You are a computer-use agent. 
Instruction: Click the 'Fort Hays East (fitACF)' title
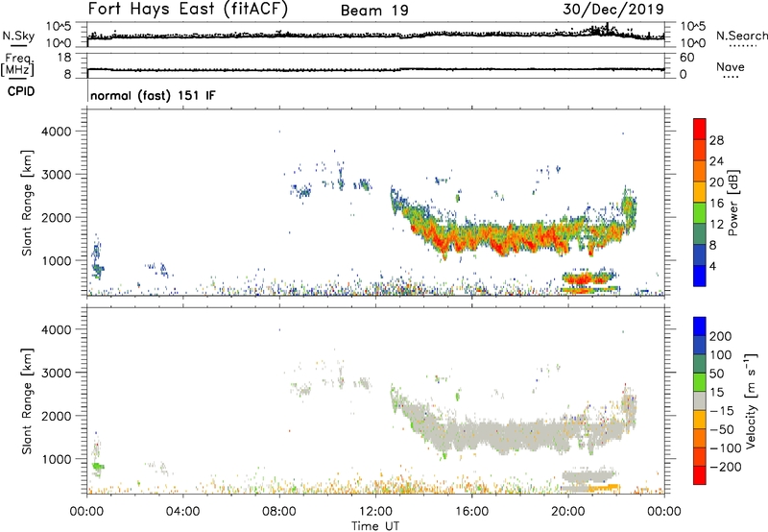187,10
